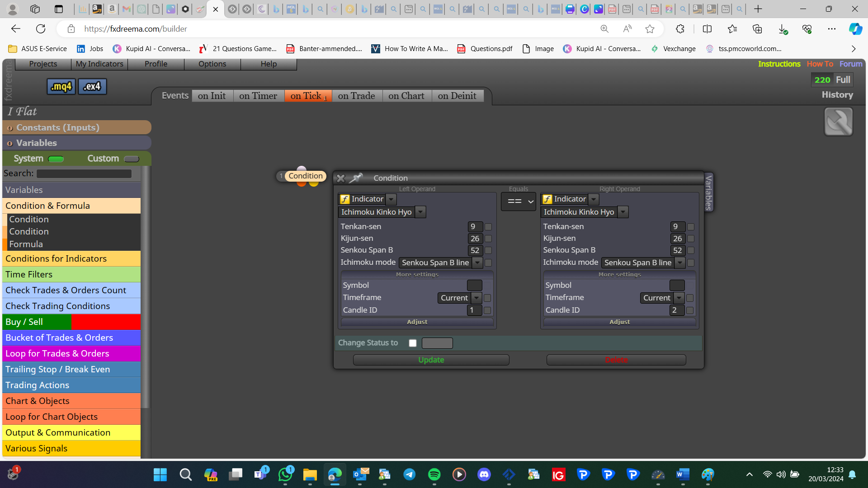Toggle right Candle ID checkbox

pos(690,310)
